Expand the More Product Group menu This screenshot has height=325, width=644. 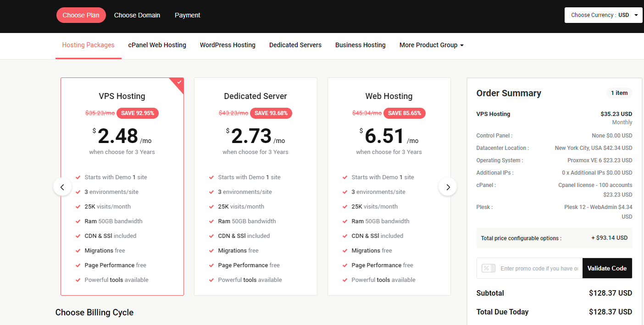431,45
